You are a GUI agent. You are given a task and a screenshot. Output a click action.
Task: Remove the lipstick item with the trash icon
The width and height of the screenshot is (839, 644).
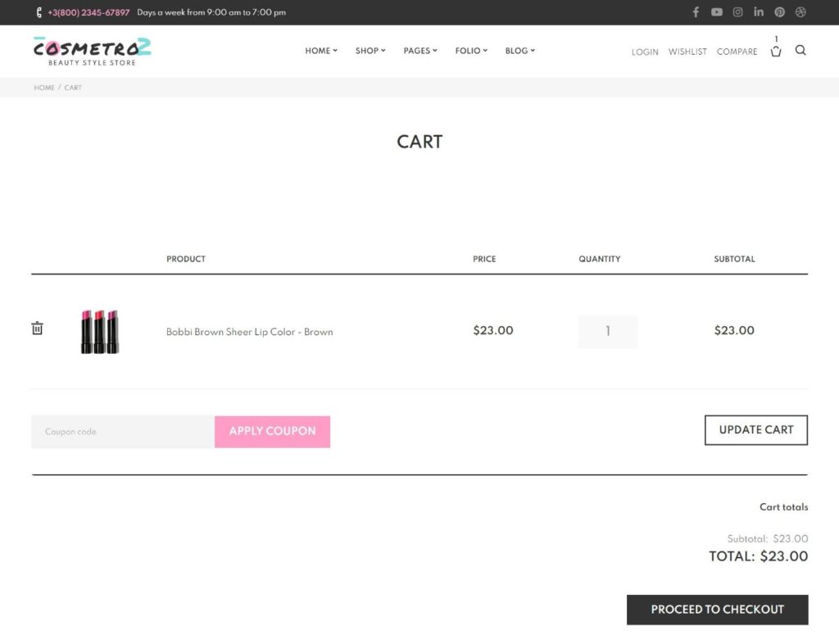(x=37, y=328)
